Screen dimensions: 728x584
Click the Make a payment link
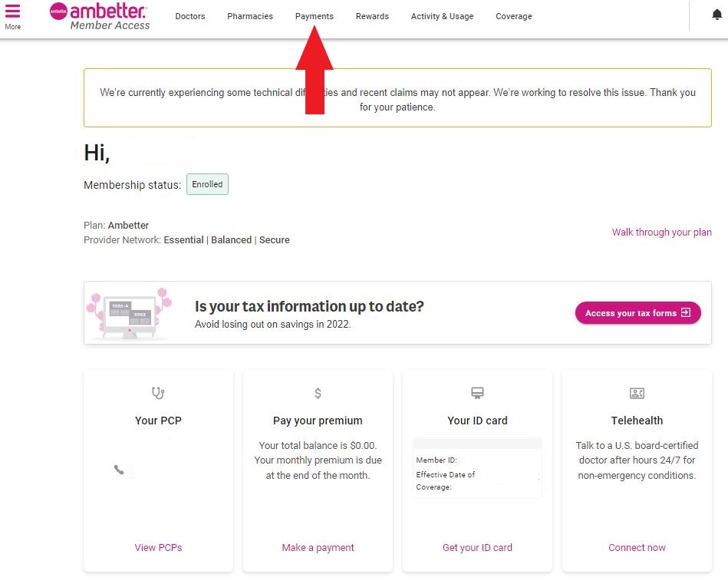click(x=318, y=548)
